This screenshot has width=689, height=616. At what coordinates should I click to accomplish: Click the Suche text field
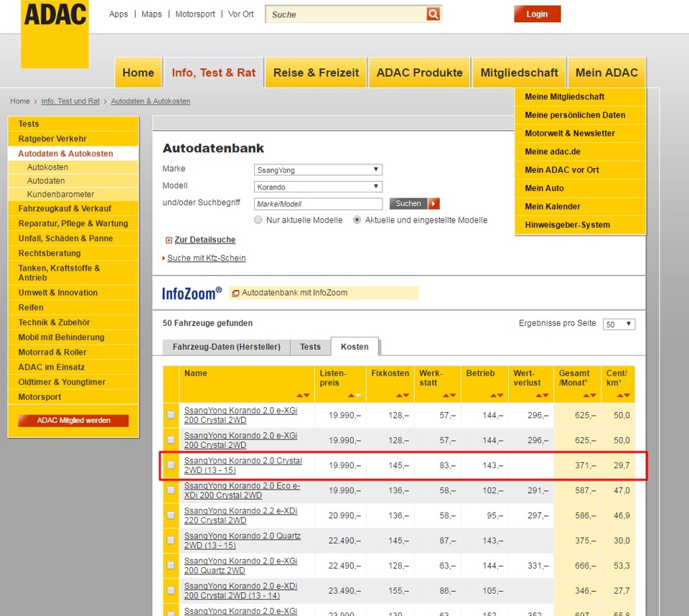(346, 14)
